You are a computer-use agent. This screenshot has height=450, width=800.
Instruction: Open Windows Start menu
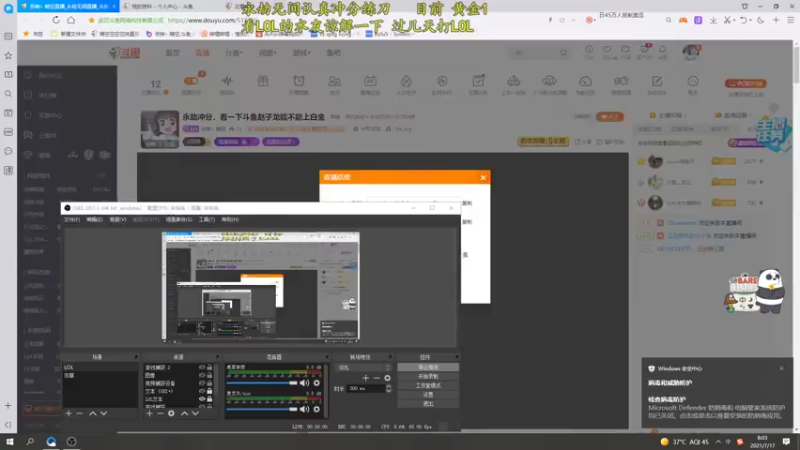10,442
